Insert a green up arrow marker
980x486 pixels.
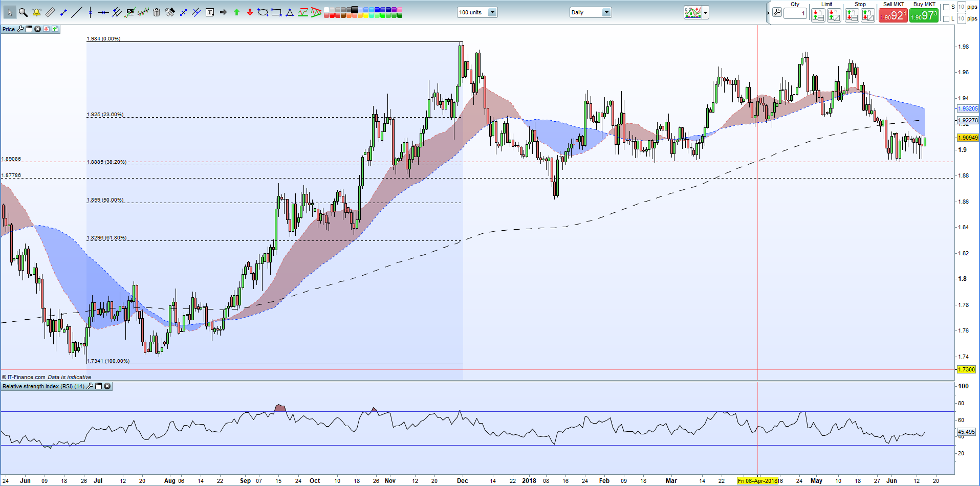236,12
